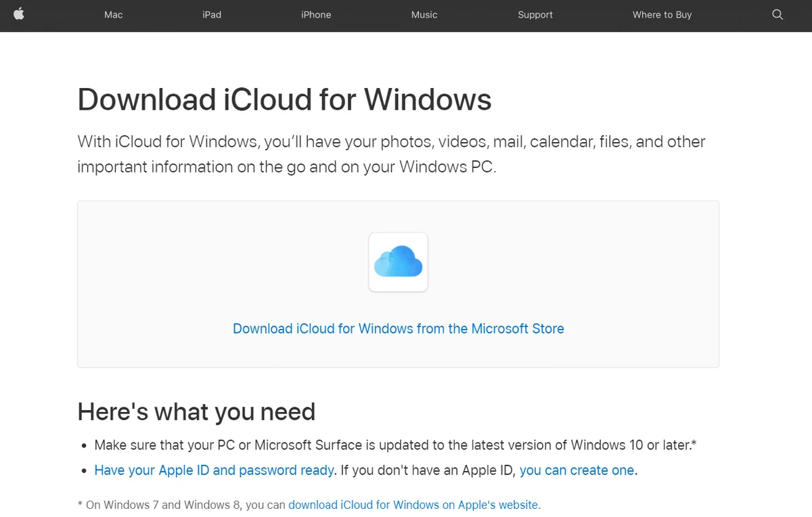812x517 pixels.
Task: Open the iPhone menu
Action: point(316,15)
